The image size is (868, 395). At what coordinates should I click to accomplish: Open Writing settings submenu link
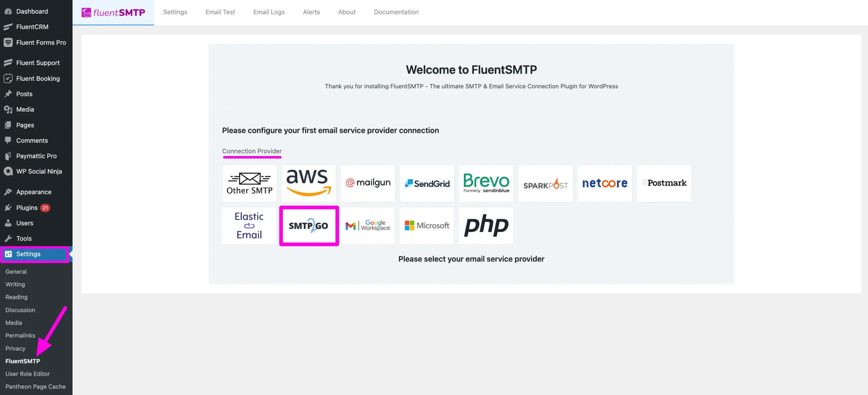[x=15, y=284]
